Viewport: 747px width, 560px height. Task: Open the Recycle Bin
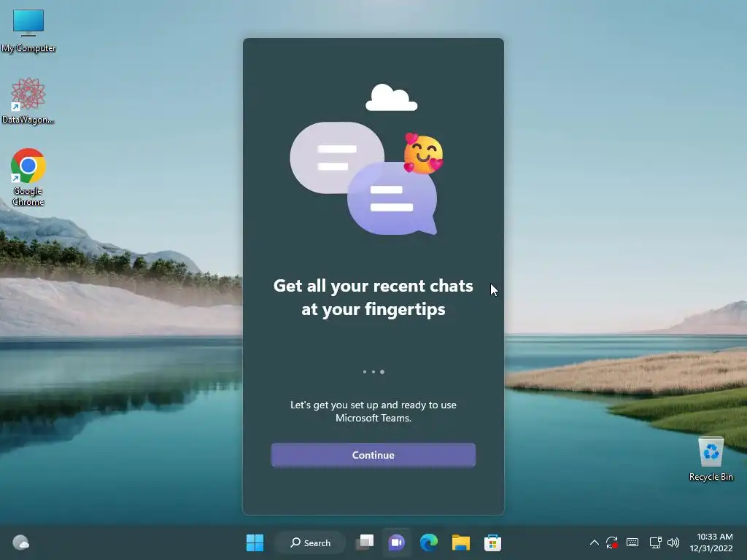coord(711,459)
